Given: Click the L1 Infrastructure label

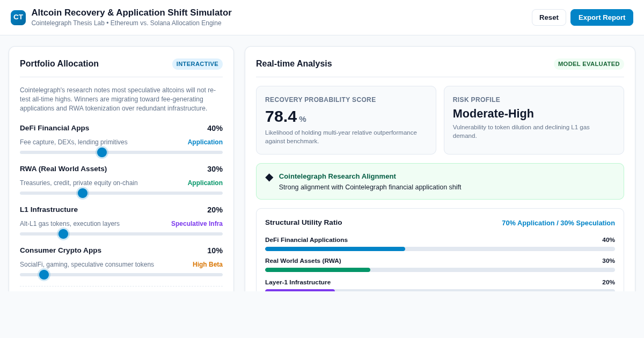Looking at the screenshot, I should tap(49, 210).
